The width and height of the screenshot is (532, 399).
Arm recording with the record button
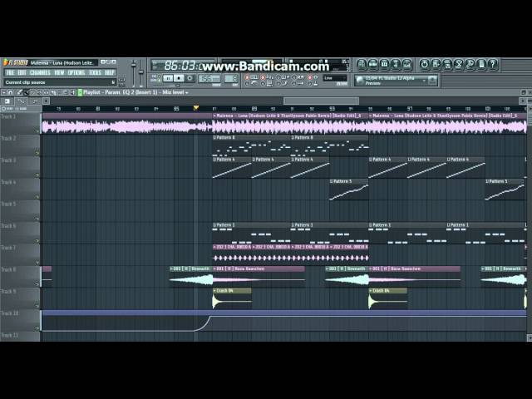190,78
